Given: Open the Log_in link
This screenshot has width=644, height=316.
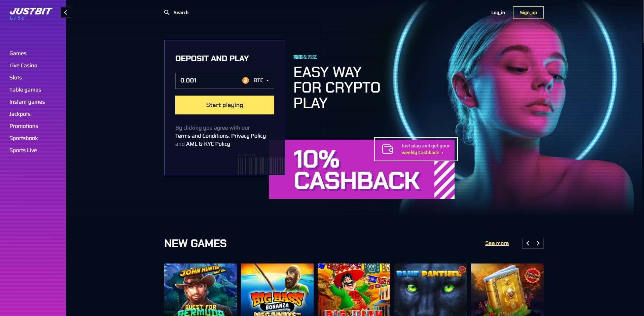Looking at the screenshot, I should coord(498,12).
